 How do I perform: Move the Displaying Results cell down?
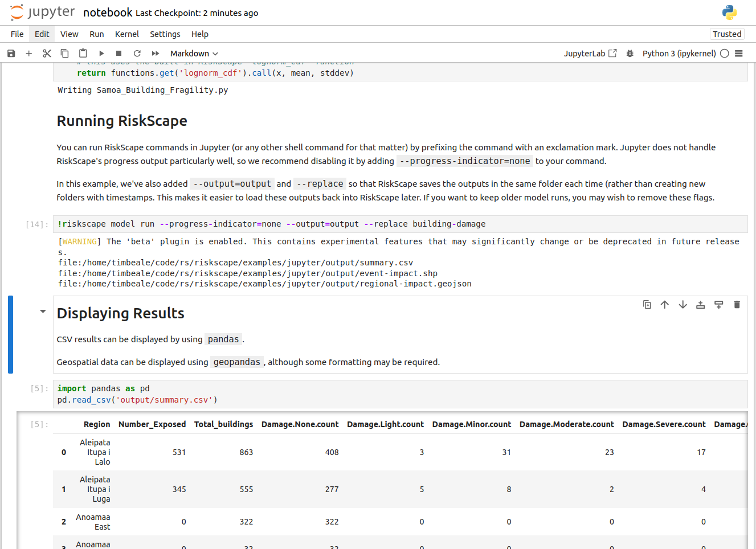point(683,305)
